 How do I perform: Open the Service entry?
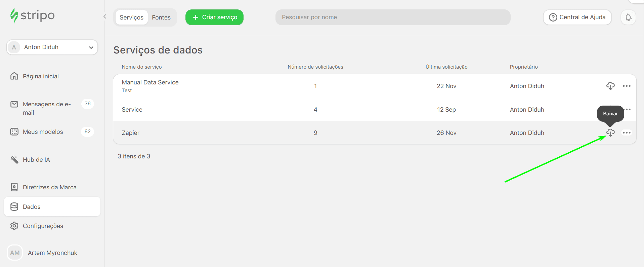132,110
